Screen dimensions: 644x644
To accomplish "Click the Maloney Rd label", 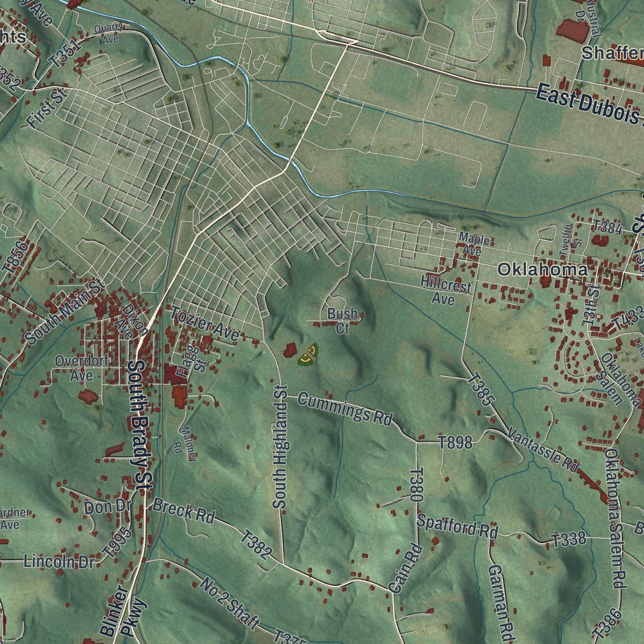I will tap(184, 444).
